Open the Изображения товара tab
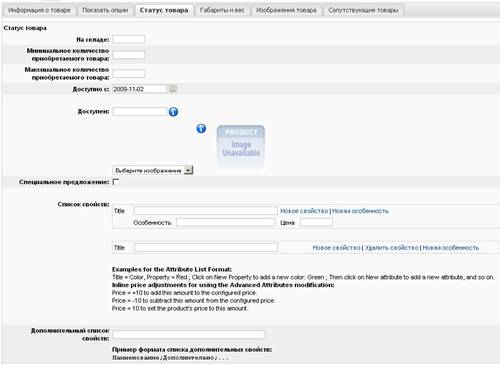 tap(286, 10)
